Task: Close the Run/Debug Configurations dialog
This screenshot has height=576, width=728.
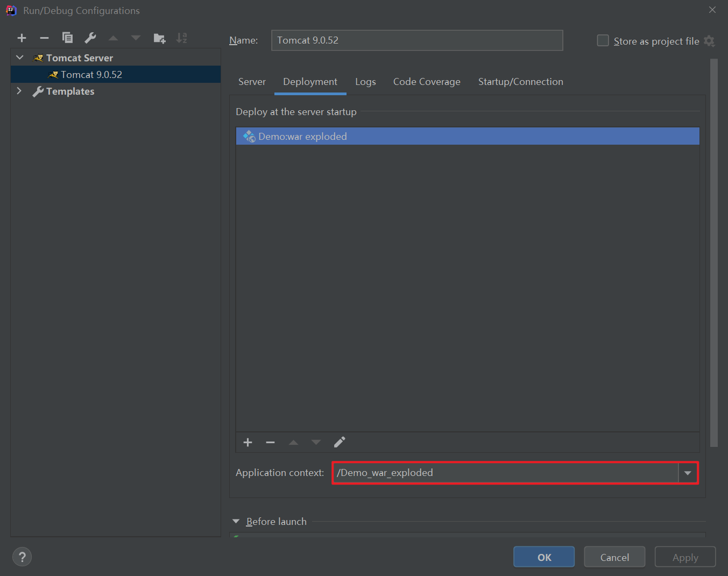Action: point(712,10)
